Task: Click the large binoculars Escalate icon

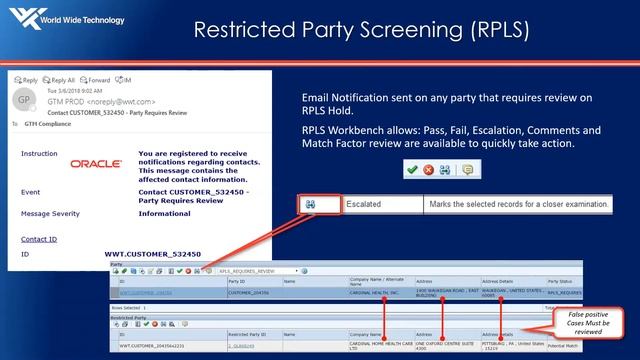Action: click(445, 170)
